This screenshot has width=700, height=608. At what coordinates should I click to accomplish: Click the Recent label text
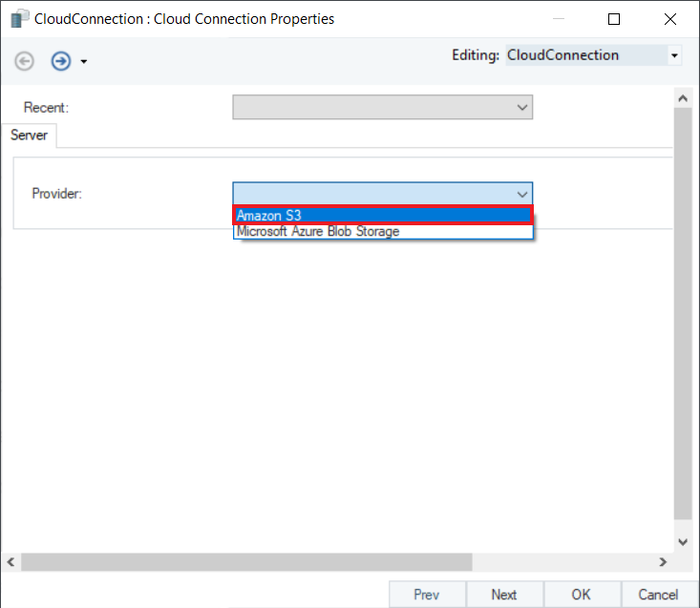coord(47,108)
